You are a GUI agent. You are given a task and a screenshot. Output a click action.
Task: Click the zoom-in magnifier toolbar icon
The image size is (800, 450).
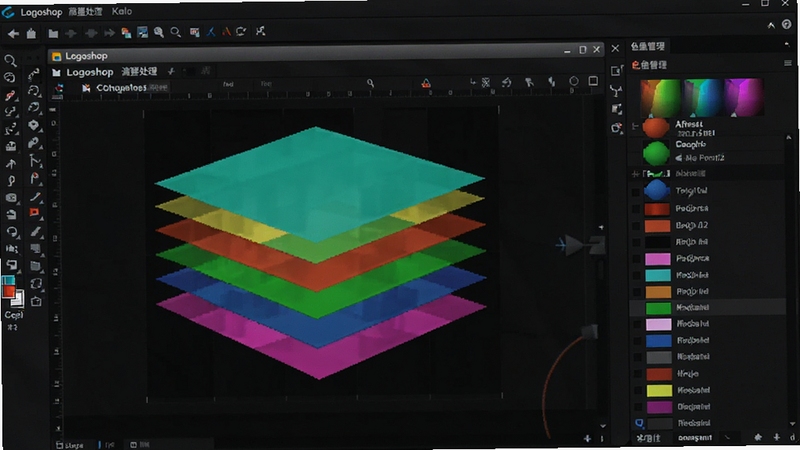pos(159,33)
